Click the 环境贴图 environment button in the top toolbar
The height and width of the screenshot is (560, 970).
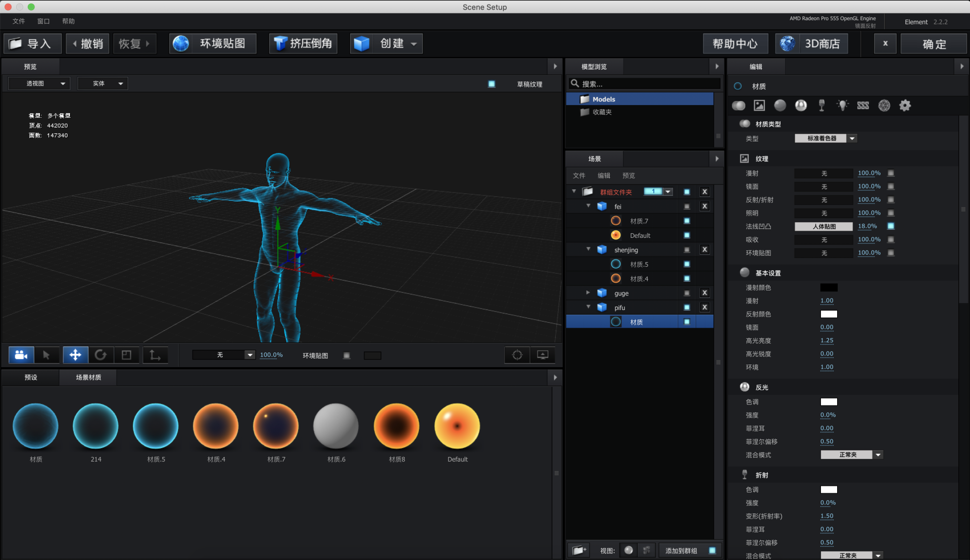pyautogui.click(x=213, y=44)
